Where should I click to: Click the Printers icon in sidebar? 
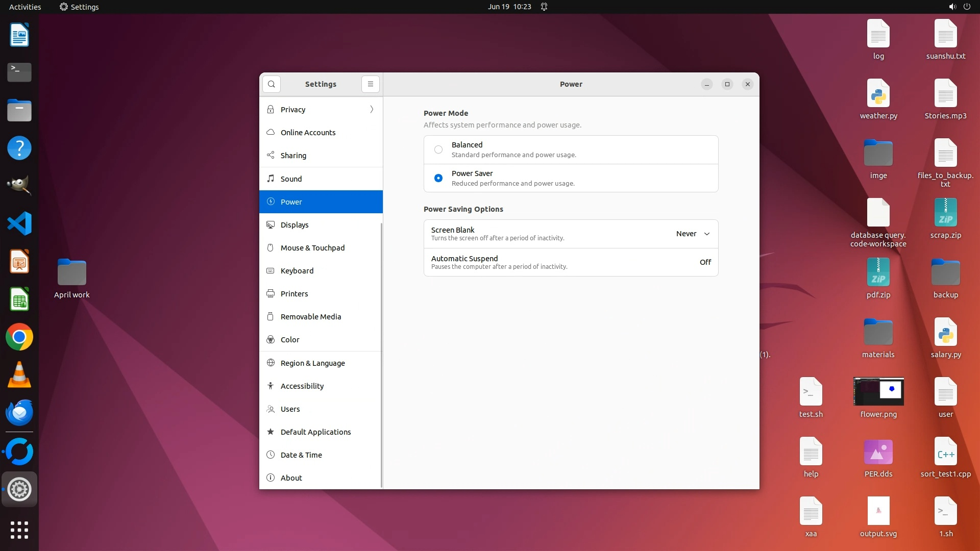coord(271,293)
